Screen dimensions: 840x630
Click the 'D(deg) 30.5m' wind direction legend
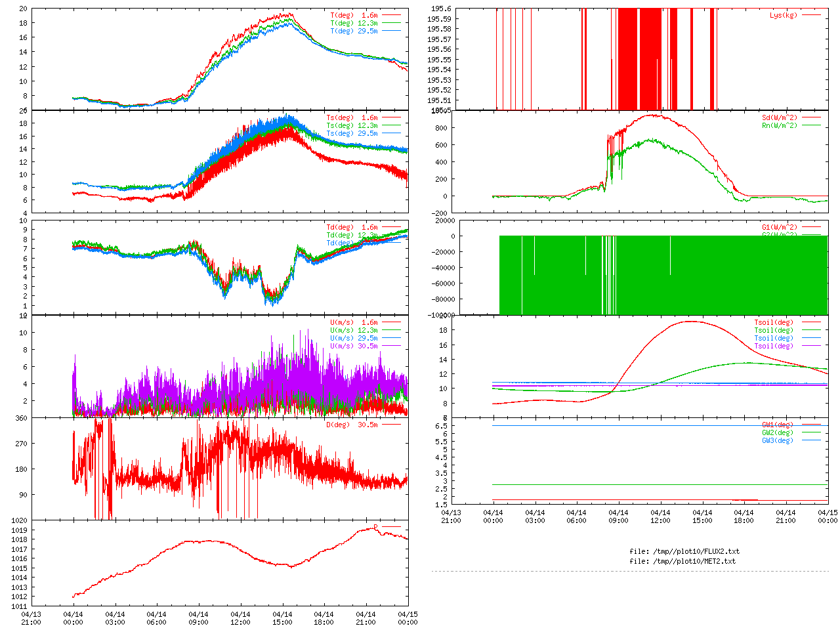[352, 425]
